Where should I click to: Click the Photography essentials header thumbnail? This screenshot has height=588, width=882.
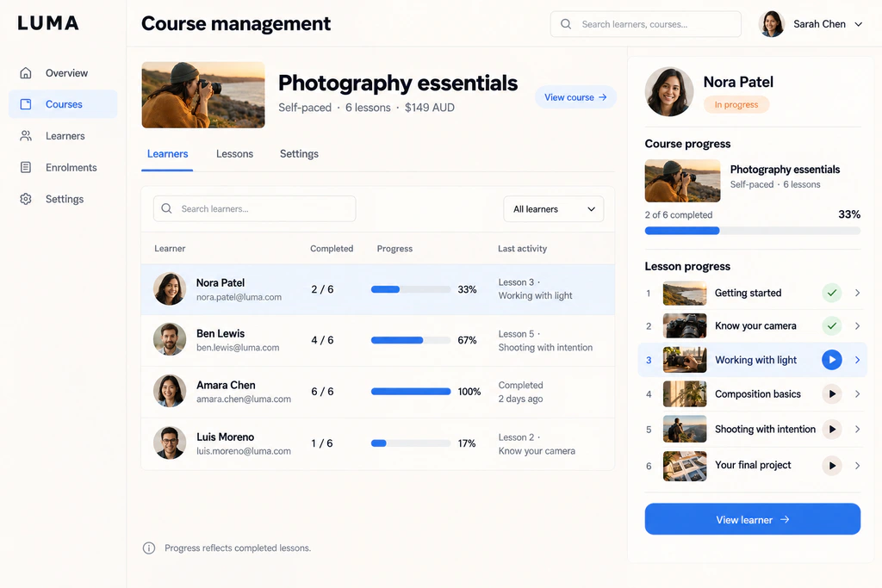[x=203, y=95]
